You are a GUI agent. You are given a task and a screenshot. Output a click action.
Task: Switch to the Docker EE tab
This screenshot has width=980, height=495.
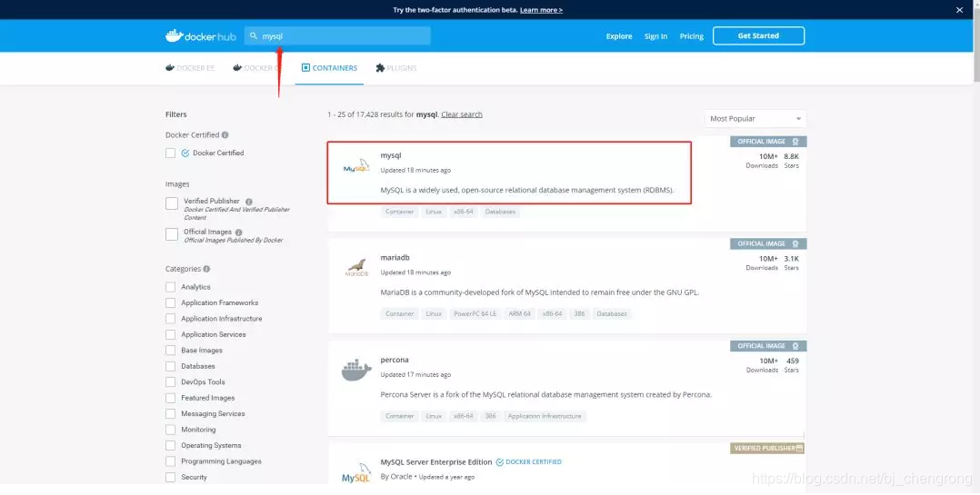tap(190, 68)
